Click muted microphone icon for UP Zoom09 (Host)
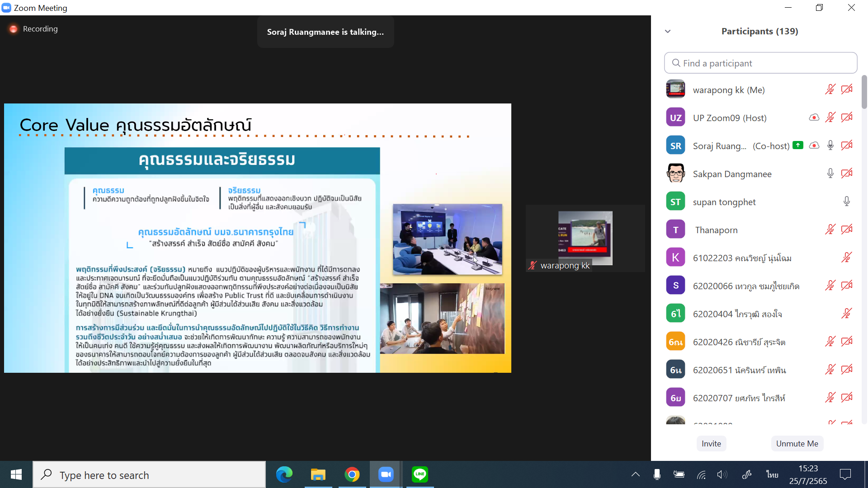The height and width of the screenshot is (488, 868). (x=830, y=117)
